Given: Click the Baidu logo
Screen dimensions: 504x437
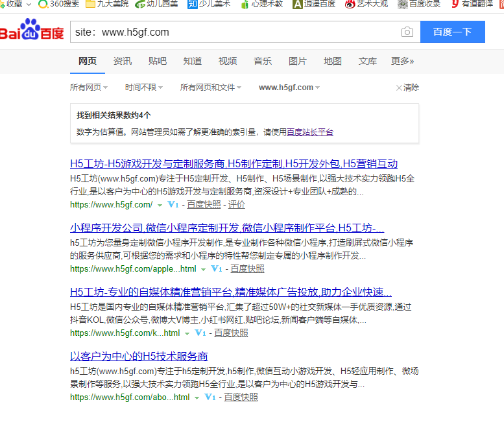Looking at the screenshot, I should pyautogui.click(x=32, y=32).
